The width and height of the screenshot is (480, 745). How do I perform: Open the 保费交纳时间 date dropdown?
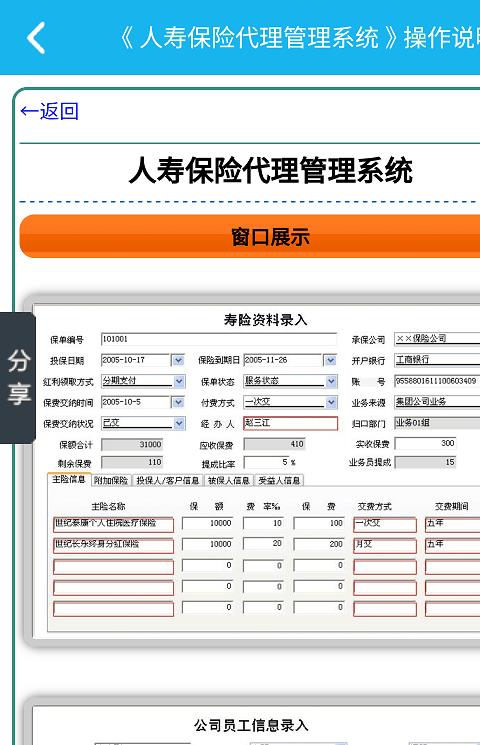point(178,402)
